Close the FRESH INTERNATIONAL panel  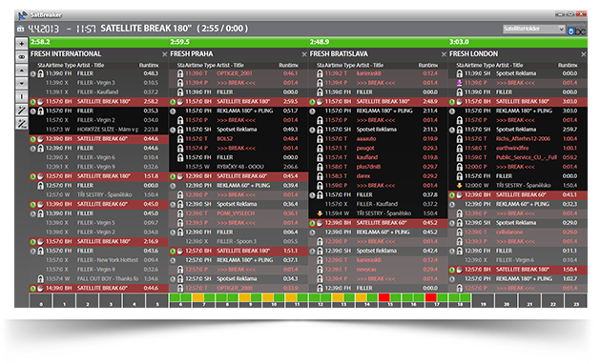[x=164, y=54]
